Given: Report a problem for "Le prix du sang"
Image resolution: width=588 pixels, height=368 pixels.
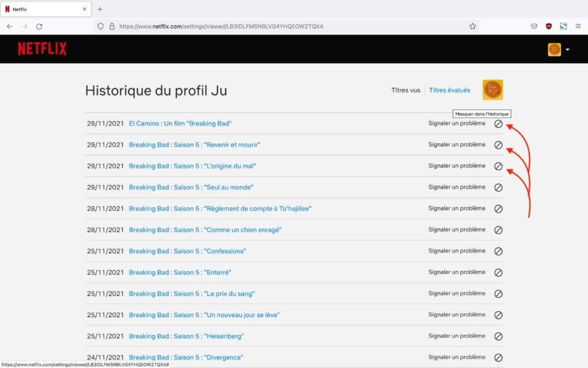Looking at the screenshot, I should click(x=457, y=293).
